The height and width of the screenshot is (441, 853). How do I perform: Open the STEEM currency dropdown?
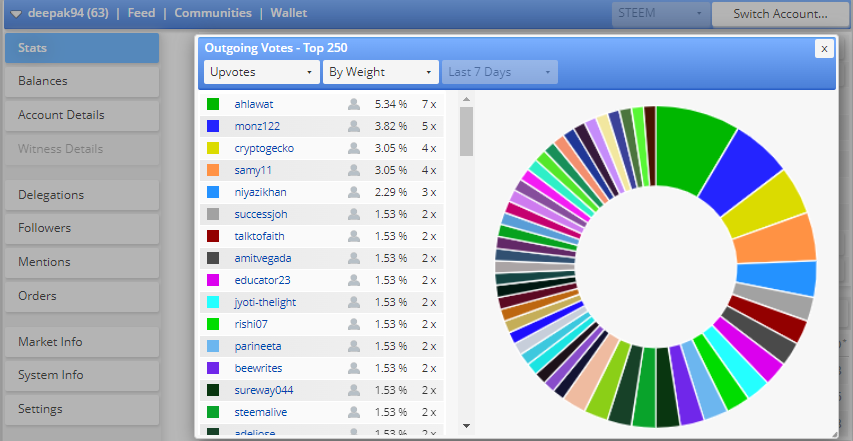click(x=661, y=14)
